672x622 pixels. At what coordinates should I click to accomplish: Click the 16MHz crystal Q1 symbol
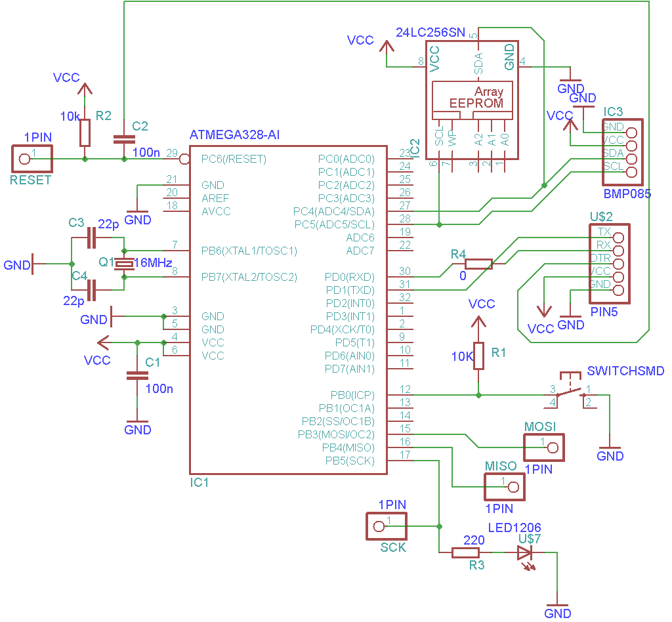tap(124, 264)
